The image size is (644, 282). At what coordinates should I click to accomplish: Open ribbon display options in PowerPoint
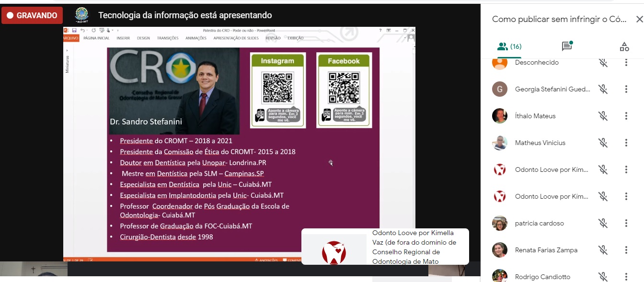[389, 30]
